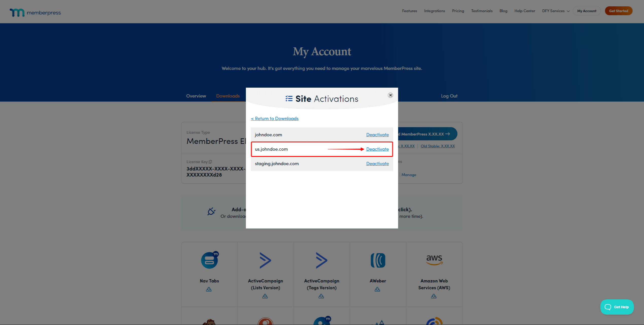Click johndoe.com domain text
Image resolution: width=644 pixels, height=325 pixels.
pyautogui.click(x=268, y=135)
